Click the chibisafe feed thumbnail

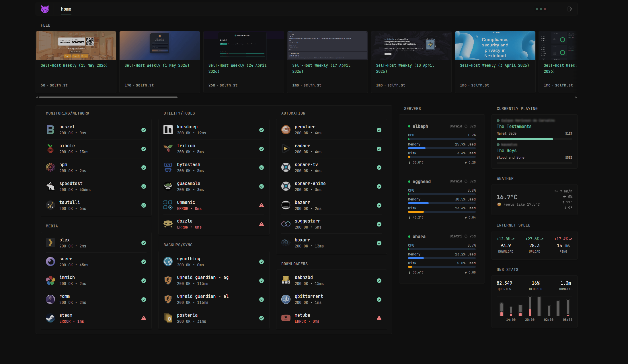(411, 46)
